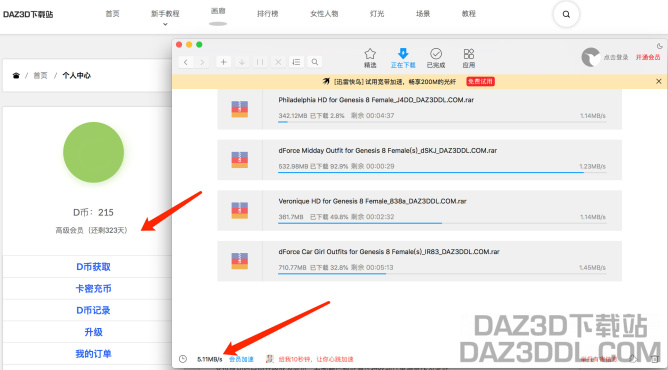
Task: Close the yellow promo banner
Action: point(659,81)
